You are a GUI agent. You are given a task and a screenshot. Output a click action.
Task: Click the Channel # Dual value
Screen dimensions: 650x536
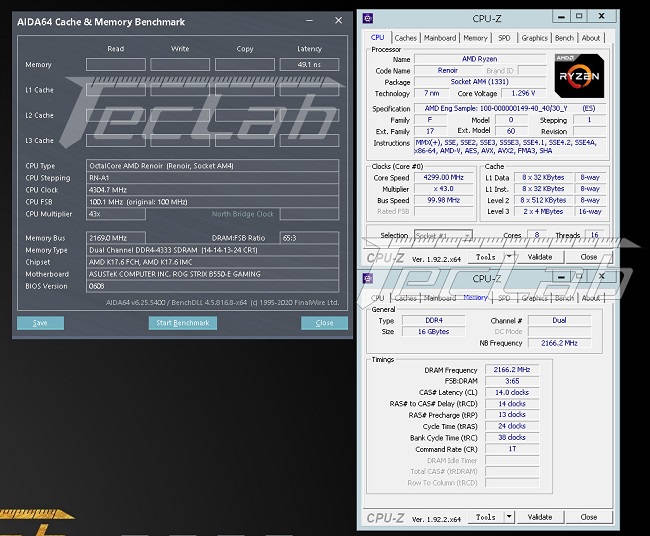coord(559,320)
